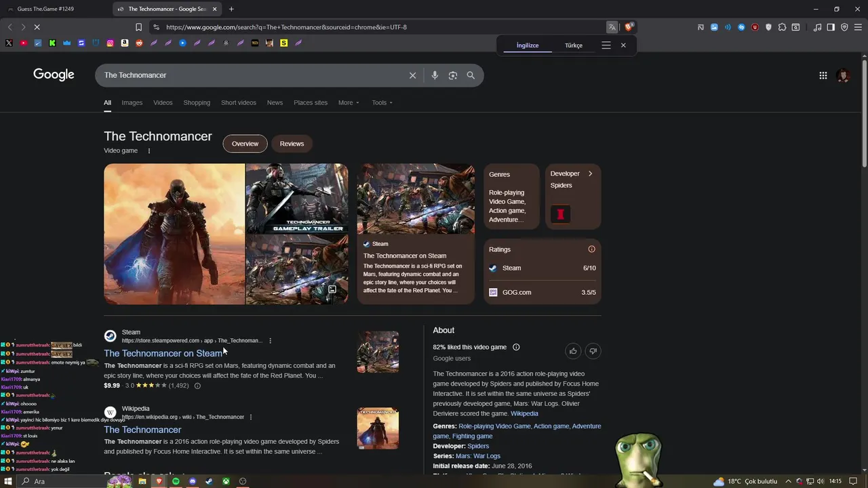Open info icon next to 82% liked

516,347
